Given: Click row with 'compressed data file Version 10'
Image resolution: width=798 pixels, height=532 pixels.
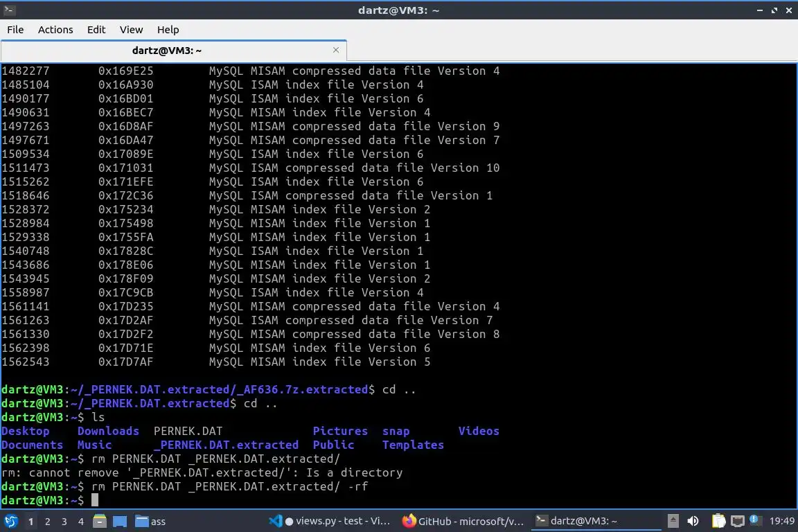Looking at the screenshot, I should coord(250,168).
